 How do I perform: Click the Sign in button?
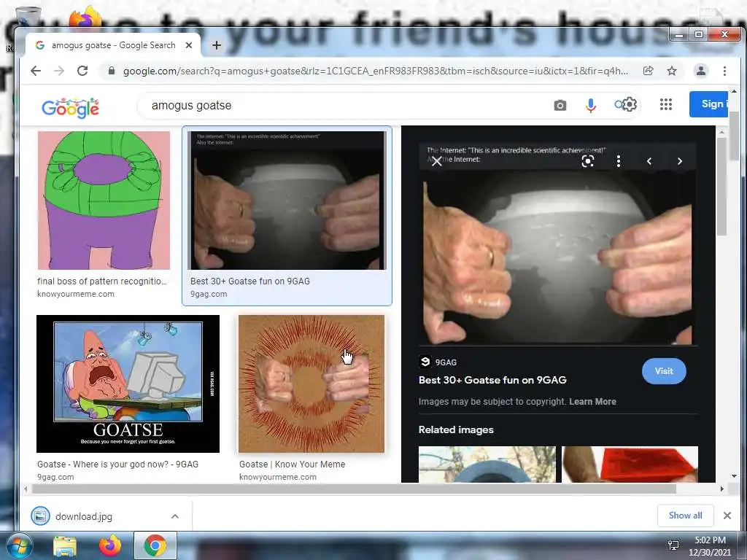(x=708, y=104)
